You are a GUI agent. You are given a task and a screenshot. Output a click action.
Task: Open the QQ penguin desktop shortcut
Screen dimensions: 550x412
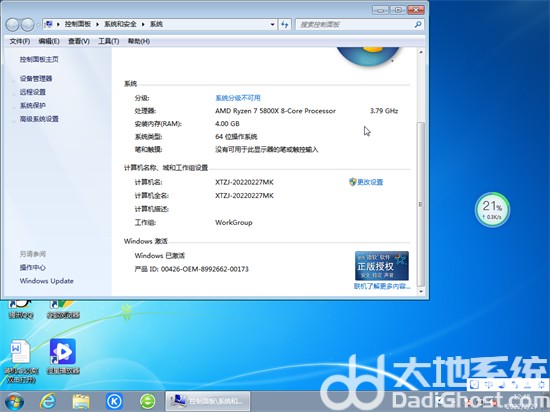(x=20, y=309)
